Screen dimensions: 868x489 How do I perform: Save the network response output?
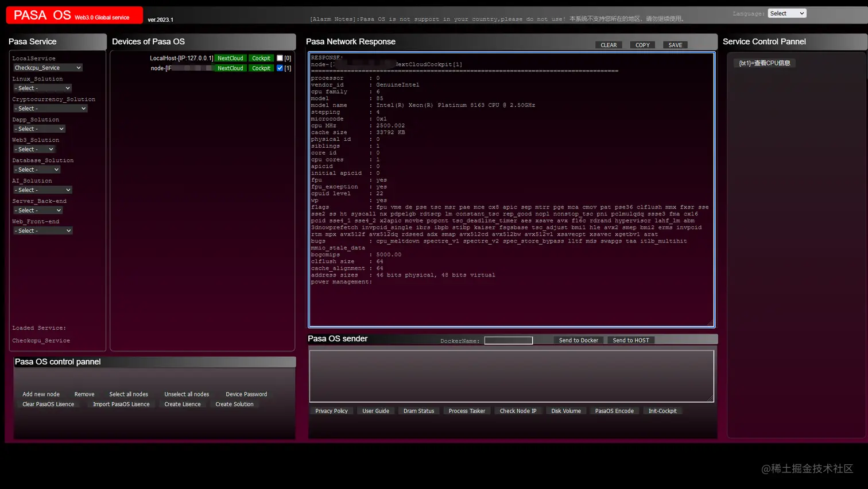[675, 45]
